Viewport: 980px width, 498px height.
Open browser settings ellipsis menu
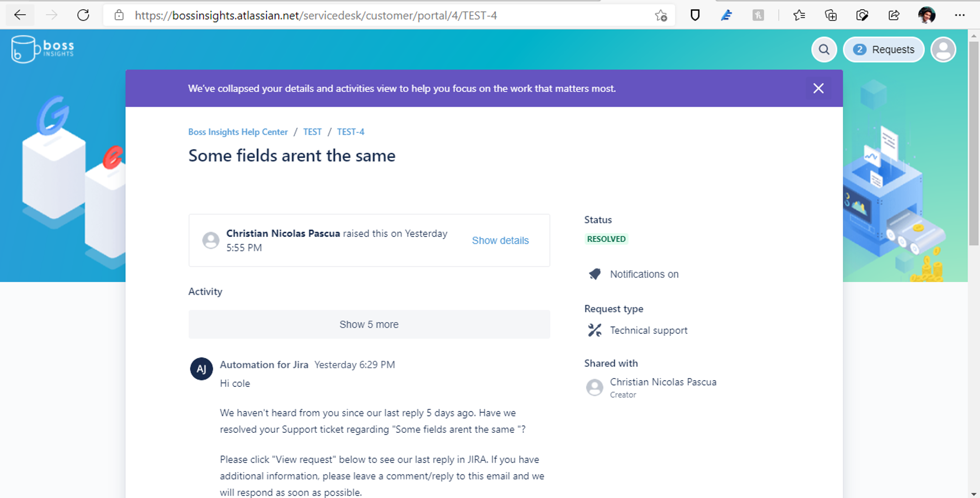coord(959,15)
